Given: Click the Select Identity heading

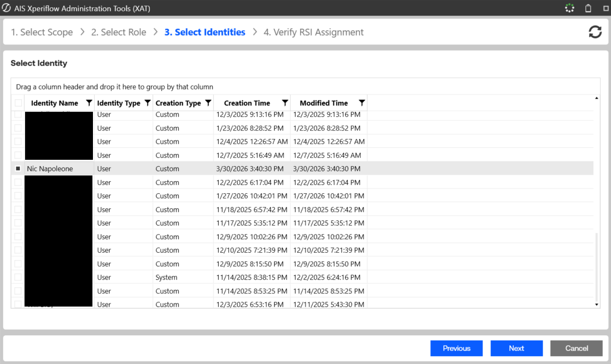Looking at the screenshot, I should (39, 63).
